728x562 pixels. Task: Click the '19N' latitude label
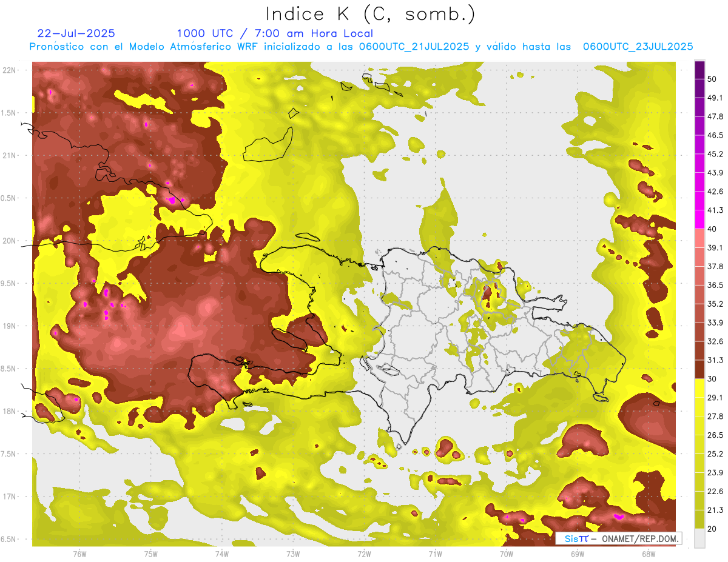(x=10, y=326)
